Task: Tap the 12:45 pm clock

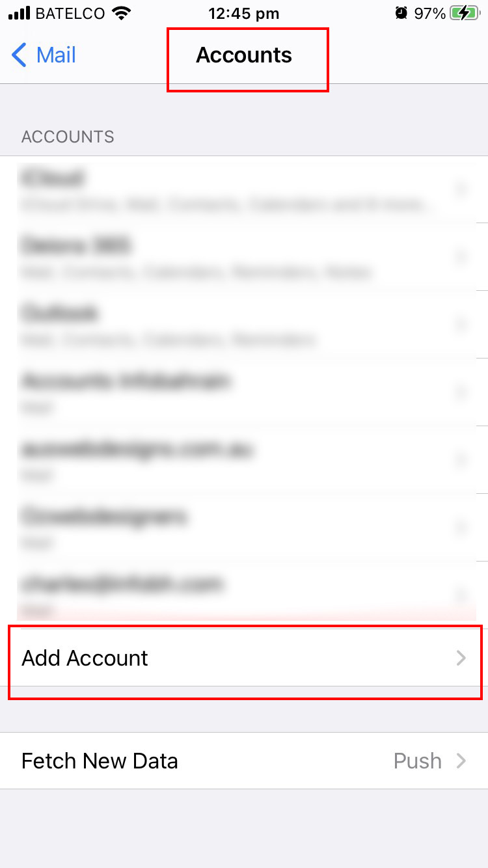Action: [244, 14]
